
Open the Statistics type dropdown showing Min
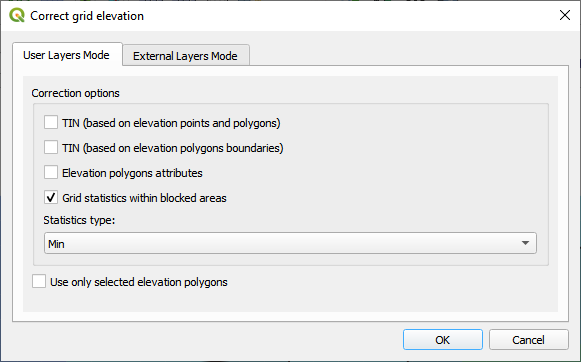click(x=290, y=243)
